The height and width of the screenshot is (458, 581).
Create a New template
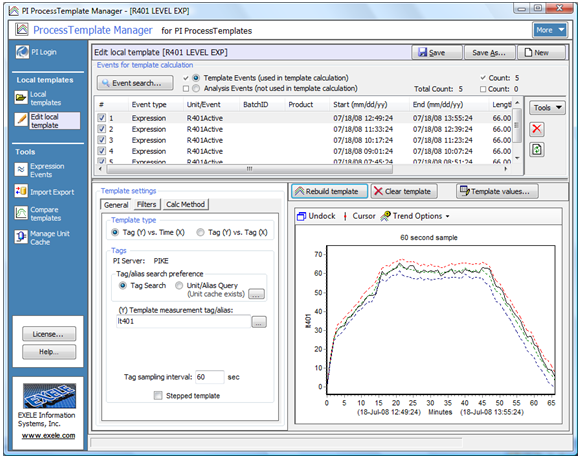coord(541,53)
